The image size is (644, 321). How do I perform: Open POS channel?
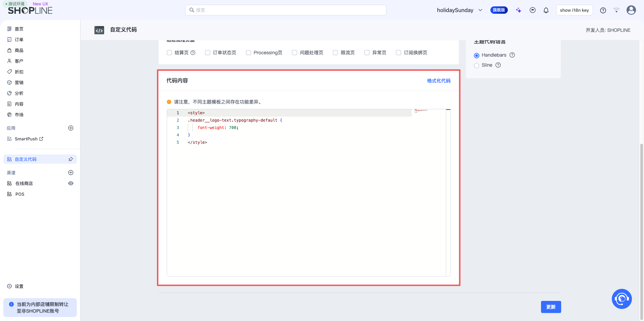click(x=20, y=194)
